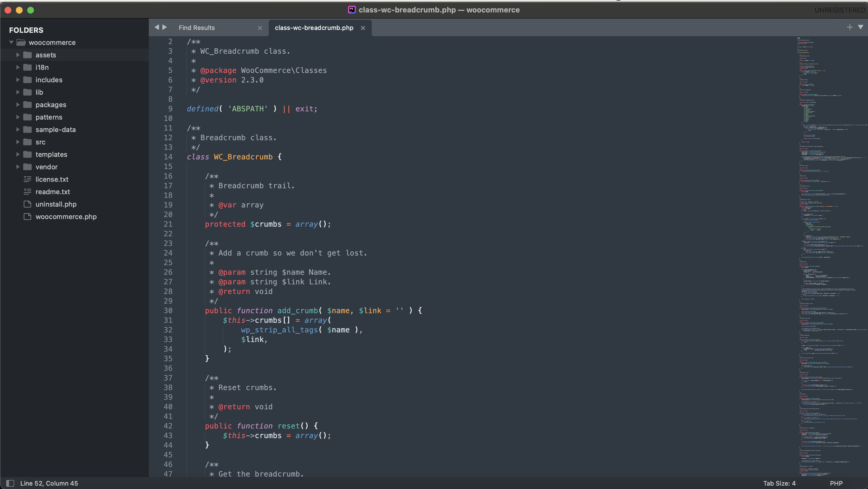
Task: Click the FOLDERS sidebar heading
Action: [x=26, y=30]
